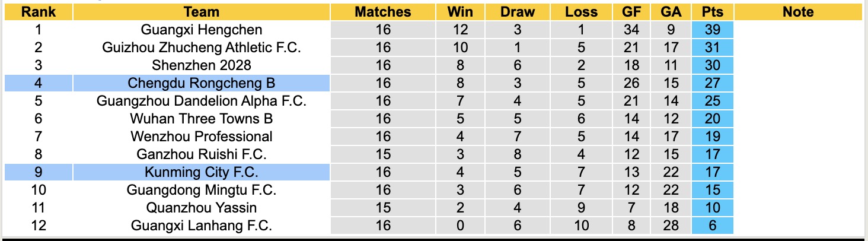Click the Wuhan Three Towns B entry

[202, 119]
